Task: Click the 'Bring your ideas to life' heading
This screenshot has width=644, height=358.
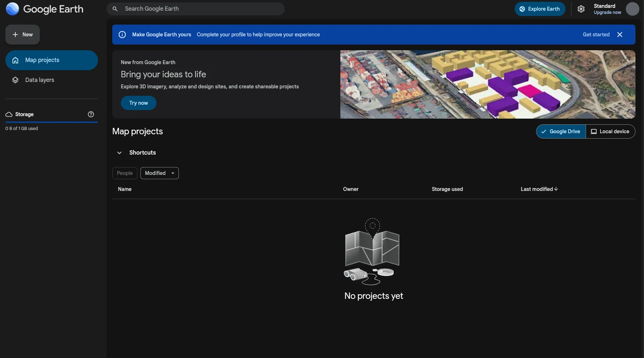Action: tap(163, 74)
